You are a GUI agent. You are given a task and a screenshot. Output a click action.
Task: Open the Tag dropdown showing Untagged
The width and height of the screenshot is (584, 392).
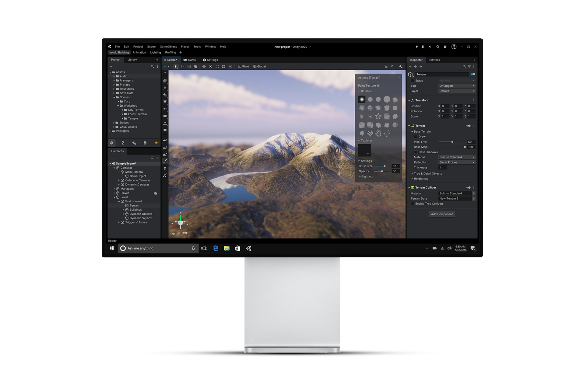click(x=457, y=86)
